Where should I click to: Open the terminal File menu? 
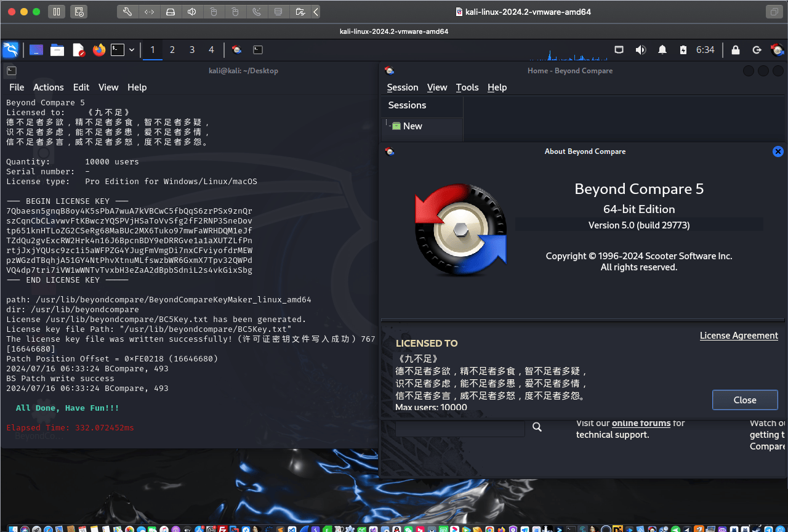17,87
